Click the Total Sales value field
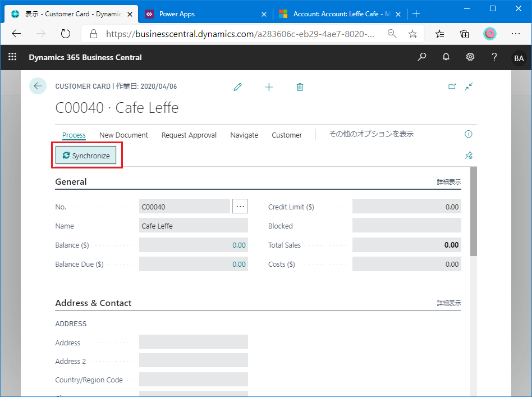The width and height of the screenshot is (532, 397). [x=406, y=244]
